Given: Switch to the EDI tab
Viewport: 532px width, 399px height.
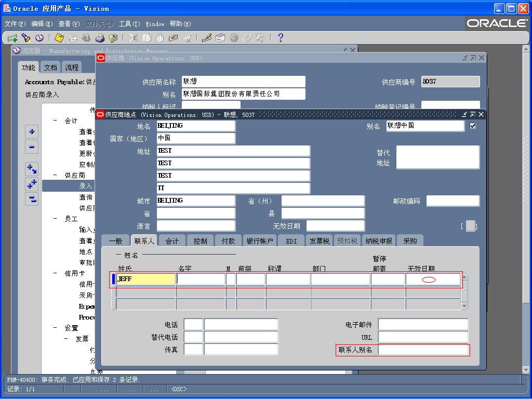Looking at the screenshot, I should tap(291, 241).
